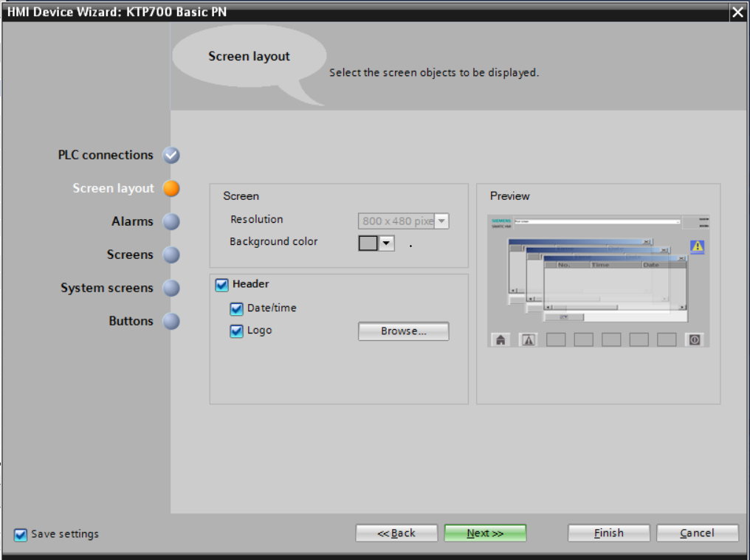The height and width of the screenshot is (560, 750).
Task: Switch to the System screens step
Action: click(171, 288)
